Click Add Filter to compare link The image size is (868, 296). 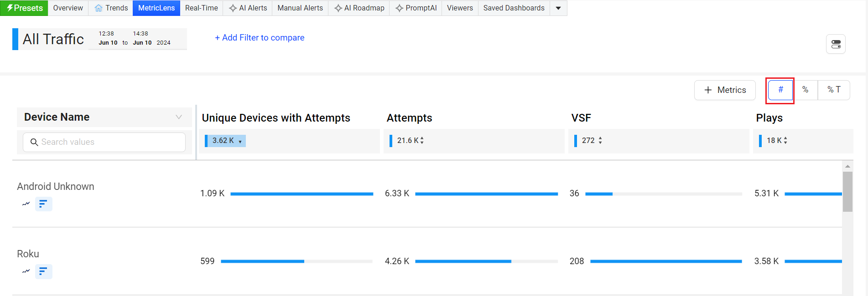point(260,38)
